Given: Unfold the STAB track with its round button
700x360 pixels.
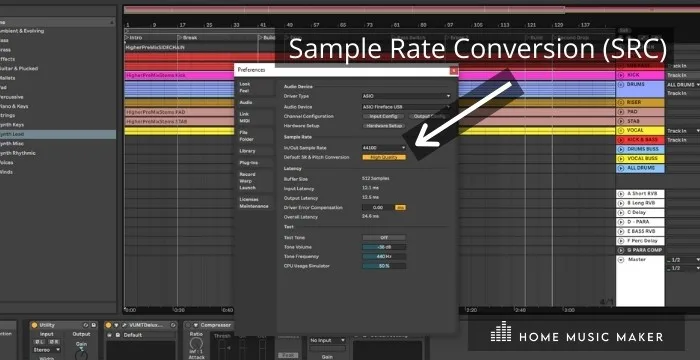Looking at the screenshot, I should pyautogui.click(x=621, y=121).
